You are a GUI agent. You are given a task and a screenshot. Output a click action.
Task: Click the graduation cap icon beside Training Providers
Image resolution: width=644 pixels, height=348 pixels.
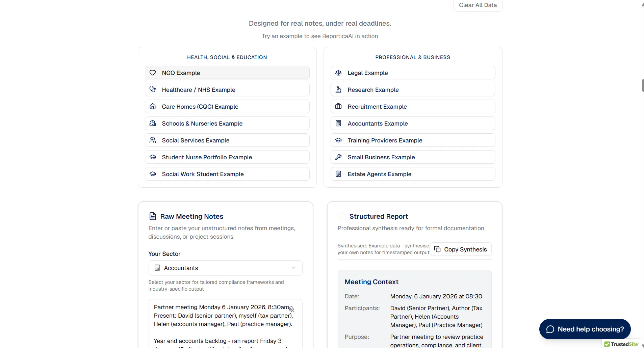click(338, 140)
